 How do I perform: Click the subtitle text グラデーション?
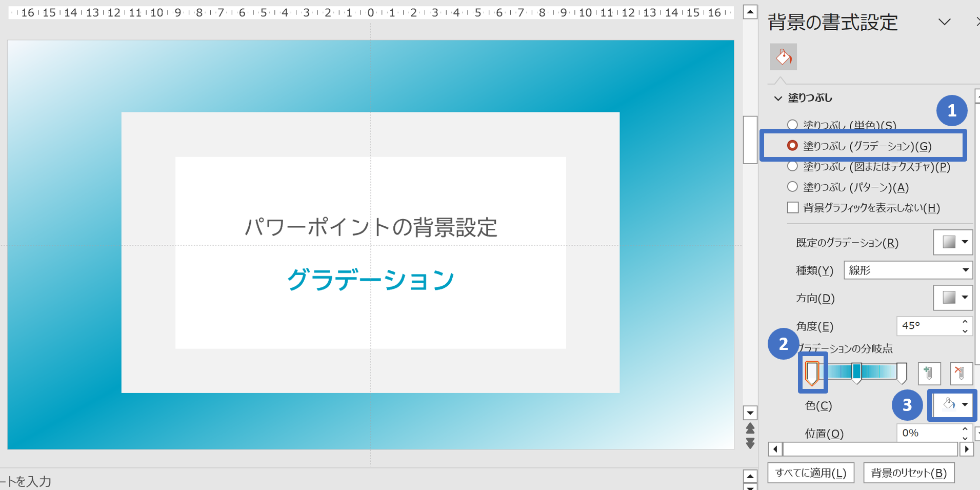(371, 280)
